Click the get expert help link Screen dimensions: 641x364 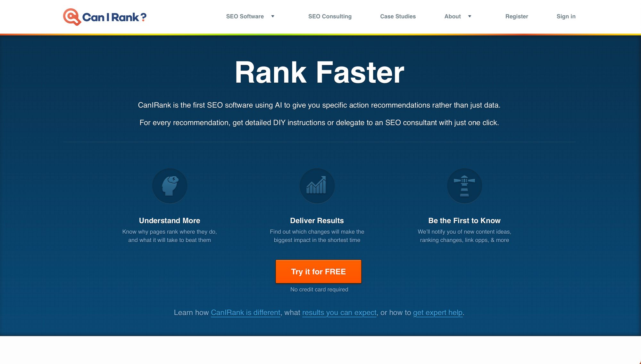tap(437, 312)
